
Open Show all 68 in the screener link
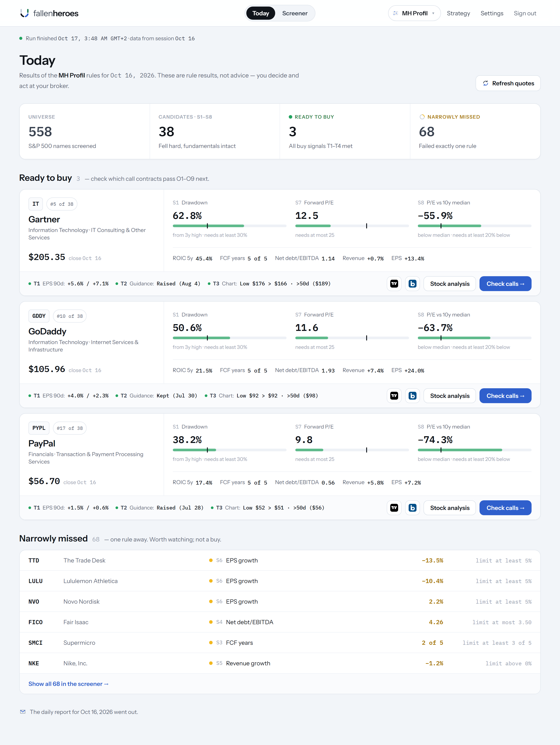(68, 684)
